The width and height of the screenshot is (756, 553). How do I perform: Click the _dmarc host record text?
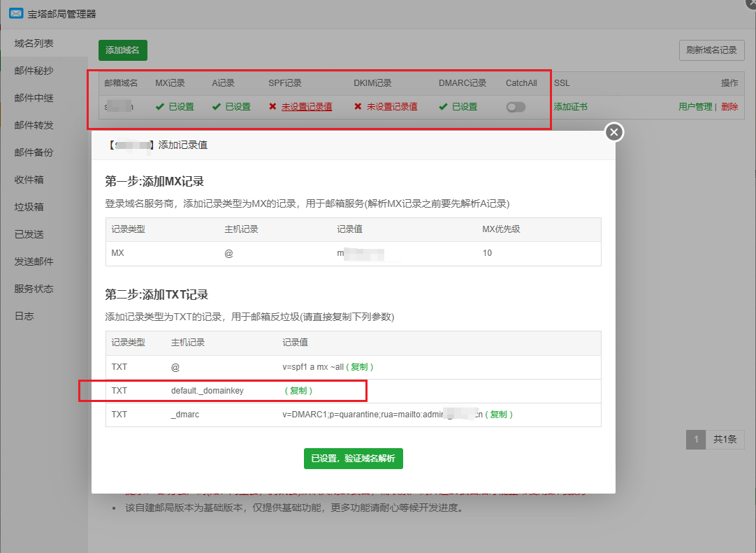tap(185, 414)
